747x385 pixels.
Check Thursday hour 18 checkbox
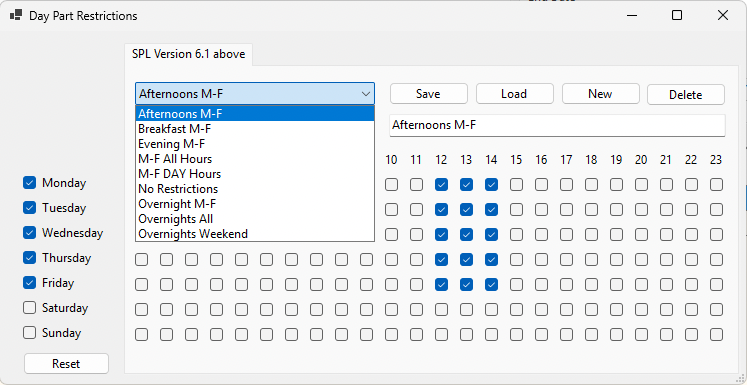point(591,260)
